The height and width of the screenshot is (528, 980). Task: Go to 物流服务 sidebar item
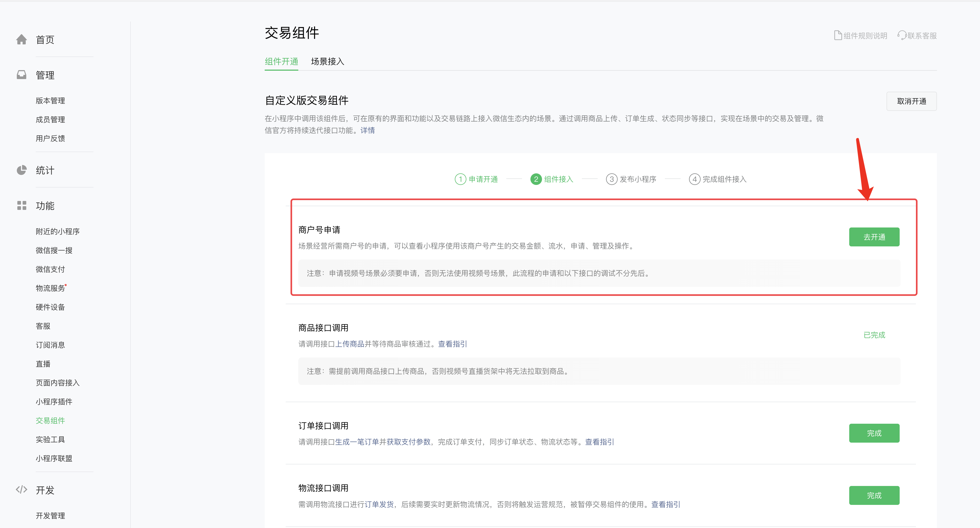click(x=50, y=288)
